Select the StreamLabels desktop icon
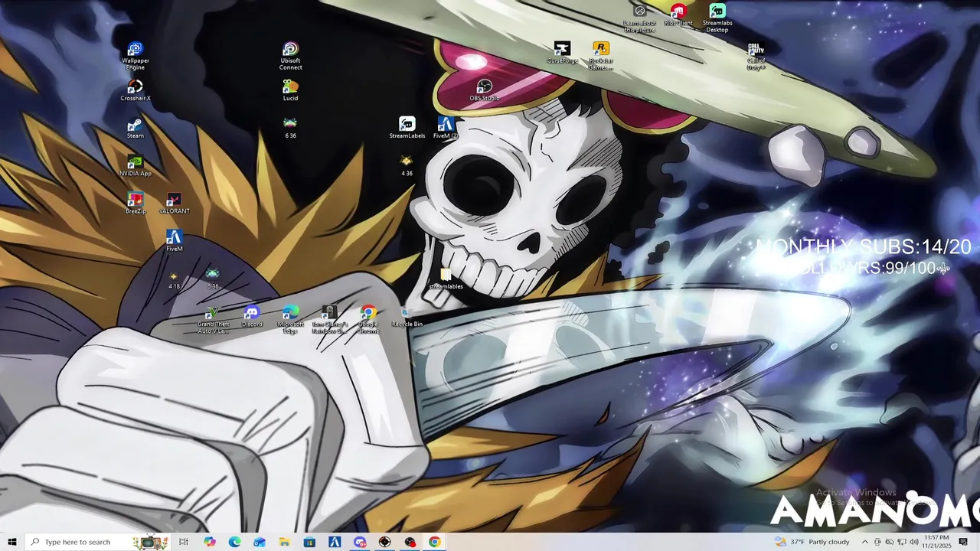The width and height of the screenshot is (980, 551). (x=407, y=128)
